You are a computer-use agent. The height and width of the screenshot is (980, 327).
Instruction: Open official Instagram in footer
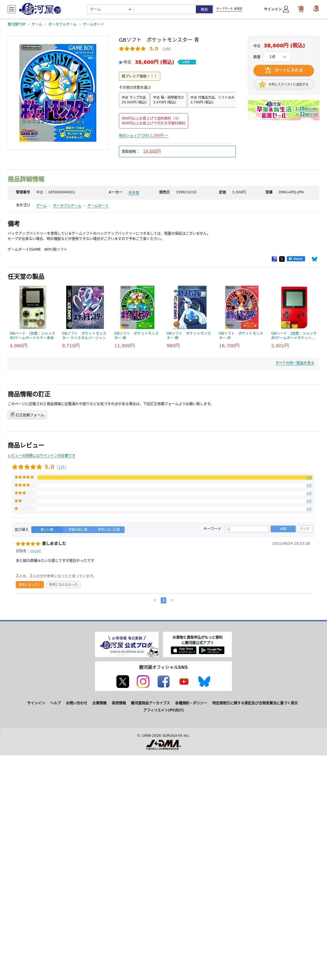pos(143,681)
